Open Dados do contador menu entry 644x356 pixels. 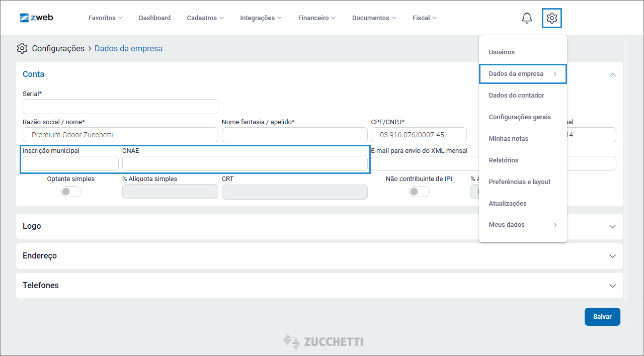pyautogui.click(x=516, y=96)
